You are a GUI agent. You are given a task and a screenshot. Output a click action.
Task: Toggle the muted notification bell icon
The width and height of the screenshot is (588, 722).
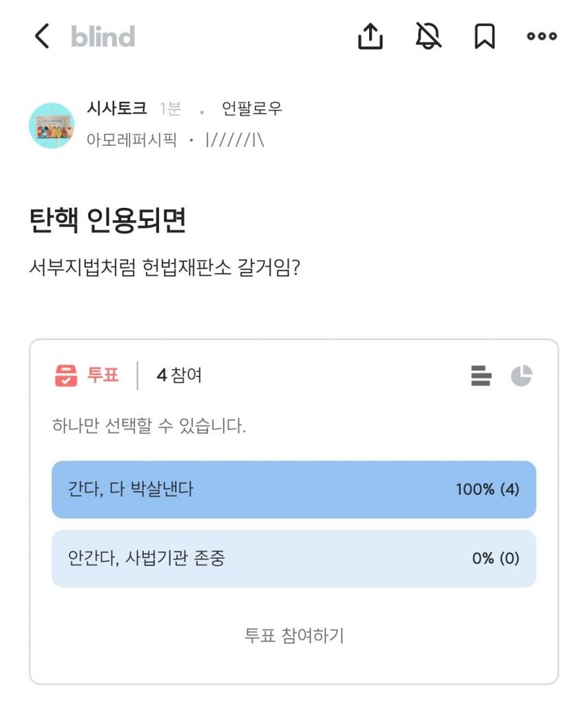pos(428,36)
